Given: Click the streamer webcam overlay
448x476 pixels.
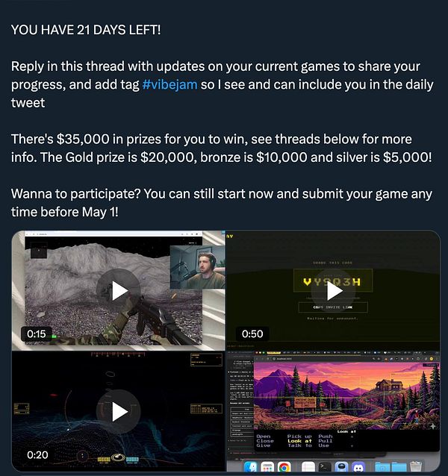Looking at the screenshot, I should coord(198,267).
